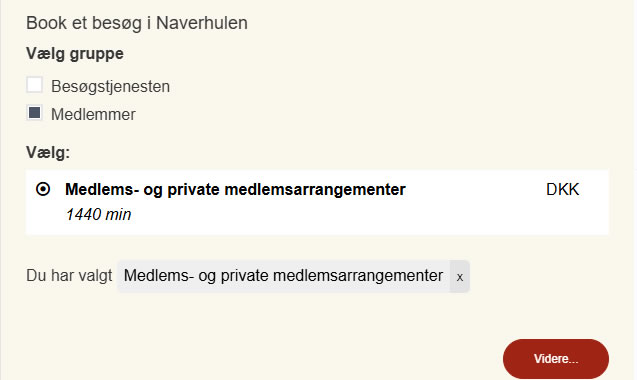The image size is (637, 380).
Task: Click the bold Medlems- og private medlemsarrangementer title
Action: tap(235, 189)
